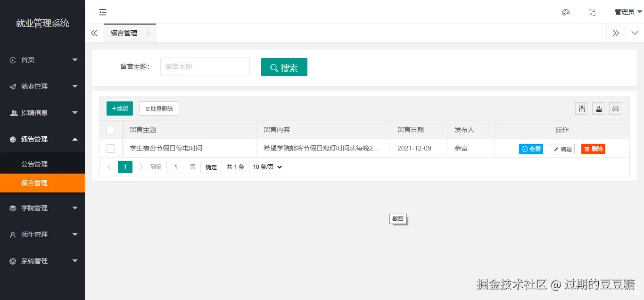Click the print table icon
644x300 pixels.
pyautogui.click(x=615, y=108)
